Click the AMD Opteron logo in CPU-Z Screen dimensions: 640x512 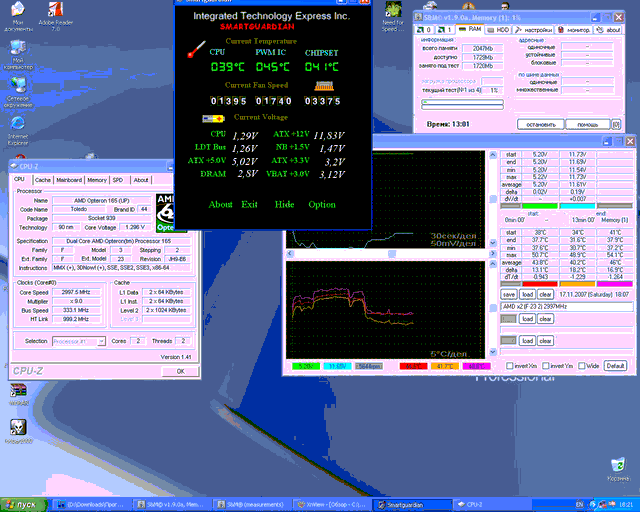click(x=165, y=213)
